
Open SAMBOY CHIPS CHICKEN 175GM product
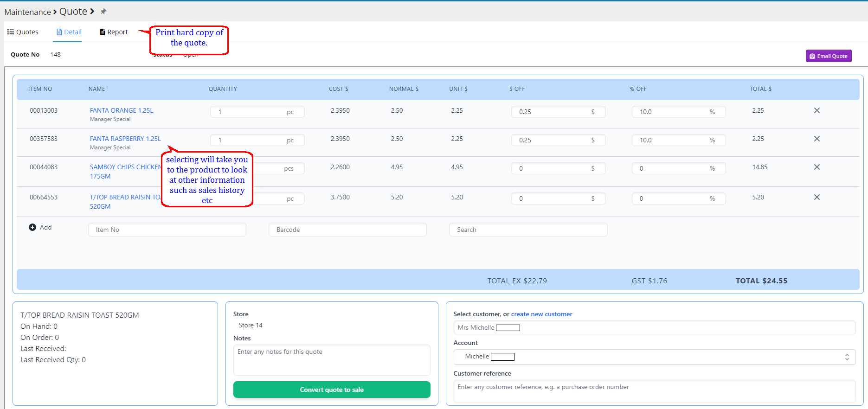pyautogui.click(x=125, y=172)
